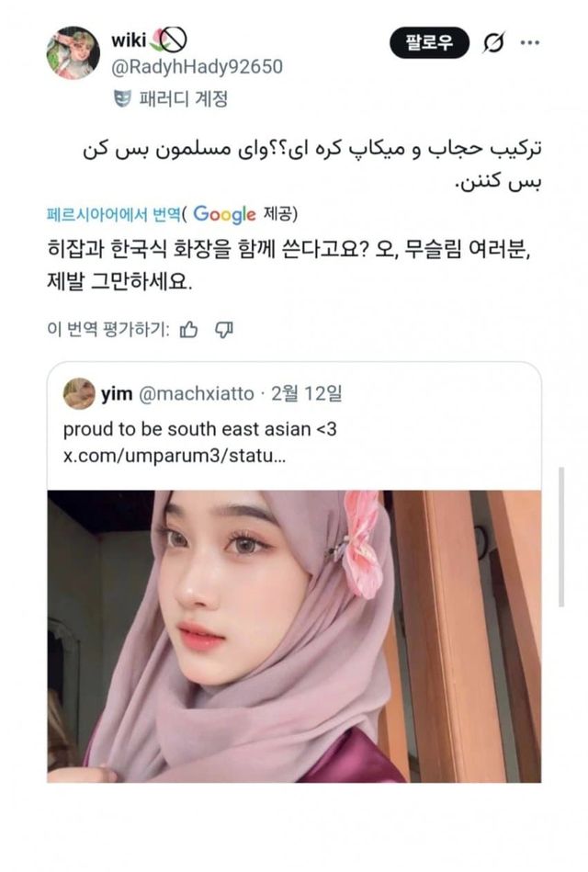Follow the account with 팔로우 button

click(x=429, y=42)
